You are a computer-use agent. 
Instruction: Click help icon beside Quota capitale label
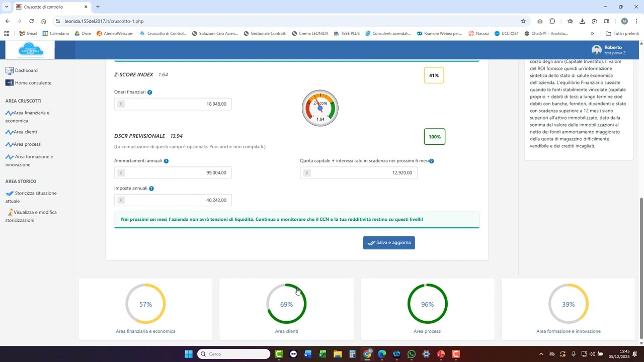(x=432, y=161)
